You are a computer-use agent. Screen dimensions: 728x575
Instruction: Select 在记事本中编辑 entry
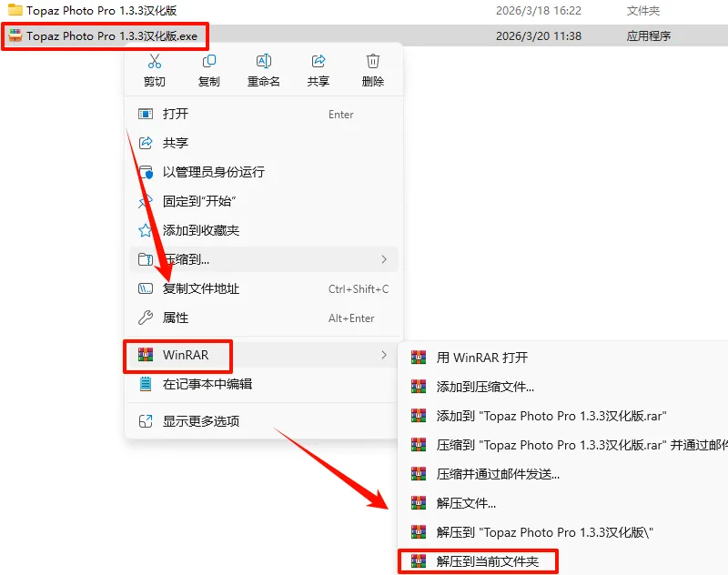pos(263,384)
